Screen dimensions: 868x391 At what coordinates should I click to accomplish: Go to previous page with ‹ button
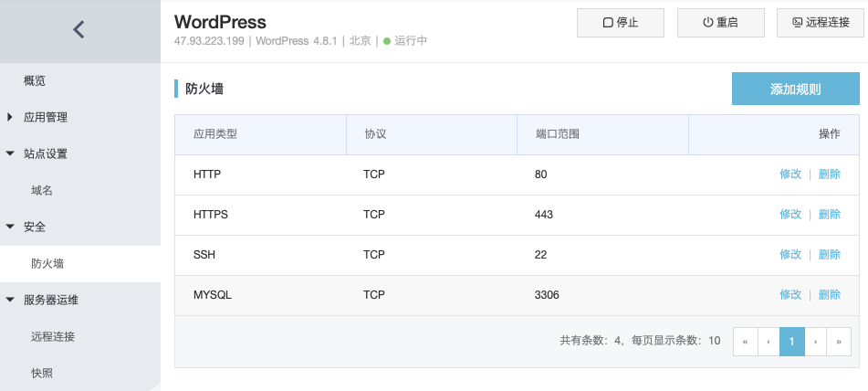tap(769, 342)
